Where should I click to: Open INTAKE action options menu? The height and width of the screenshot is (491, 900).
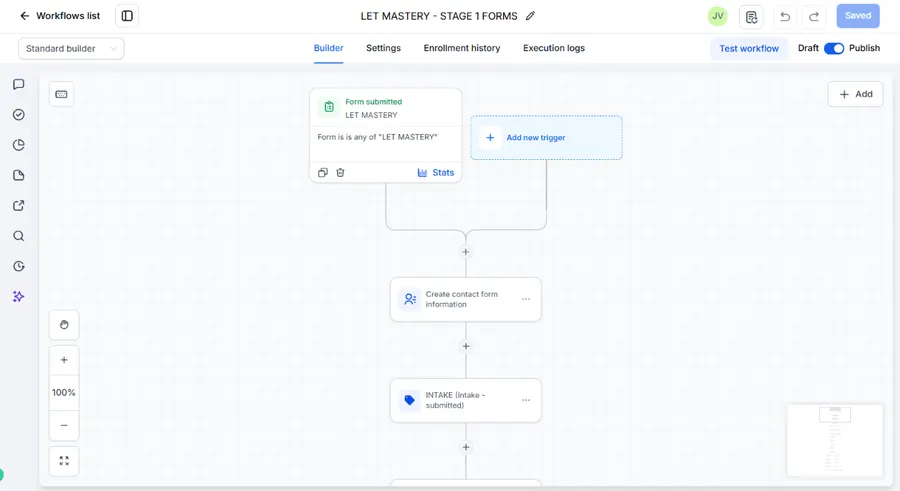tap(526, 400)
